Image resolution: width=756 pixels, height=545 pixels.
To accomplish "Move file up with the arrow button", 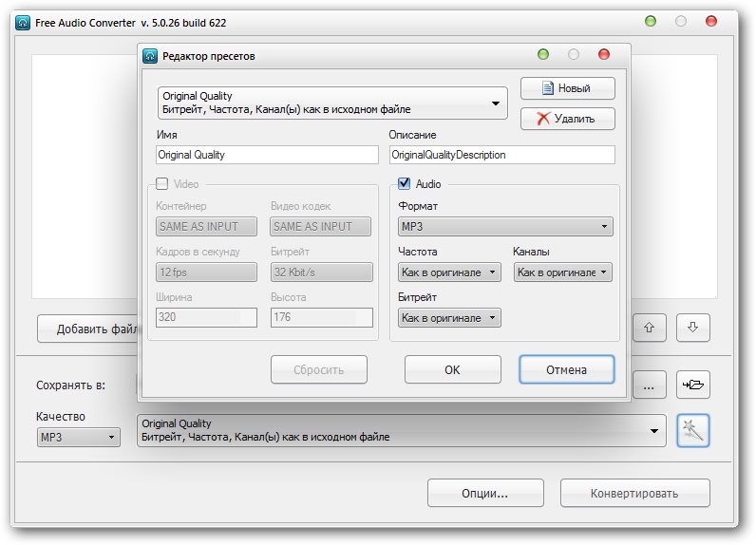I will [x=650, y=328].
